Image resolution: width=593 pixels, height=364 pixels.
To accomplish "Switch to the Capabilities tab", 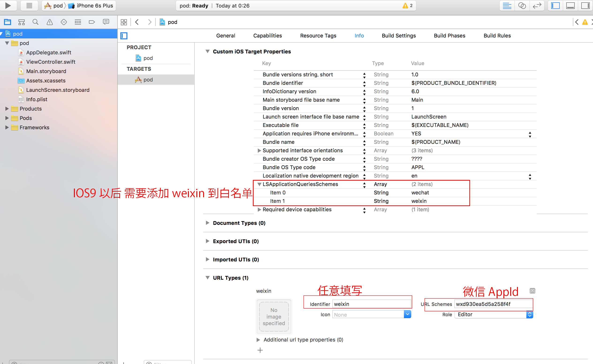I will [267, 35].
